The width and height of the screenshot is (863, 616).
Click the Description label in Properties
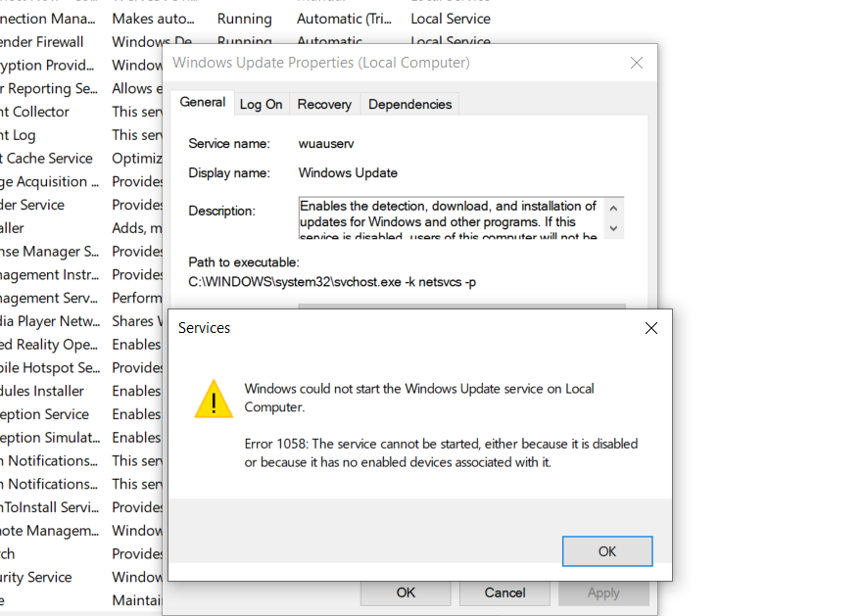tap(221, 211)
